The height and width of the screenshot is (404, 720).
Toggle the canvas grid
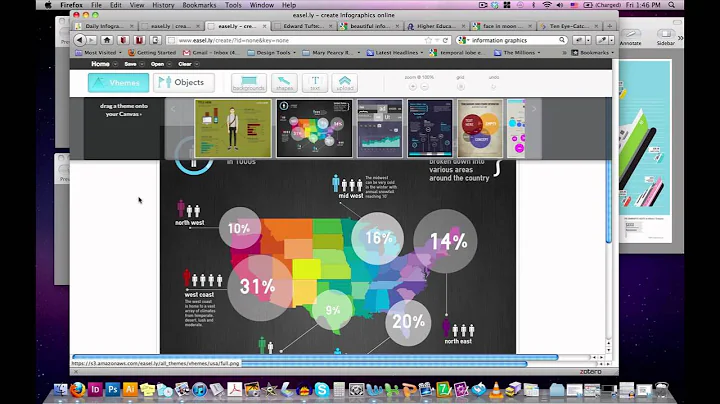(461, 86)
